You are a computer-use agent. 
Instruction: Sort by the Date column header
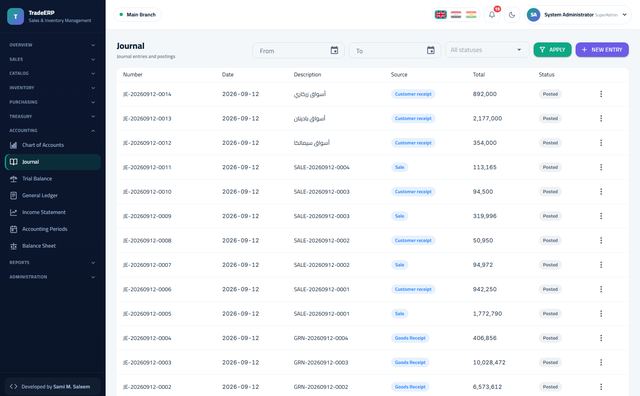pyautogui.click(x=228, y=74)
